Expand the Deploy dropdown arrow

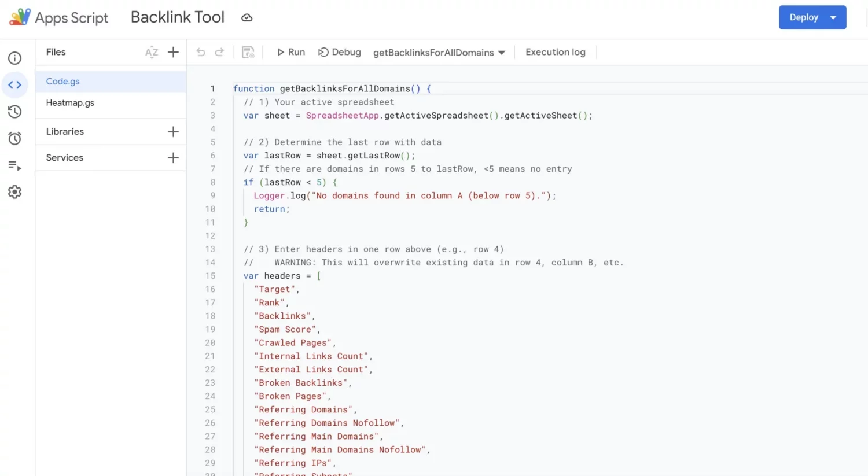pos(834,17)
